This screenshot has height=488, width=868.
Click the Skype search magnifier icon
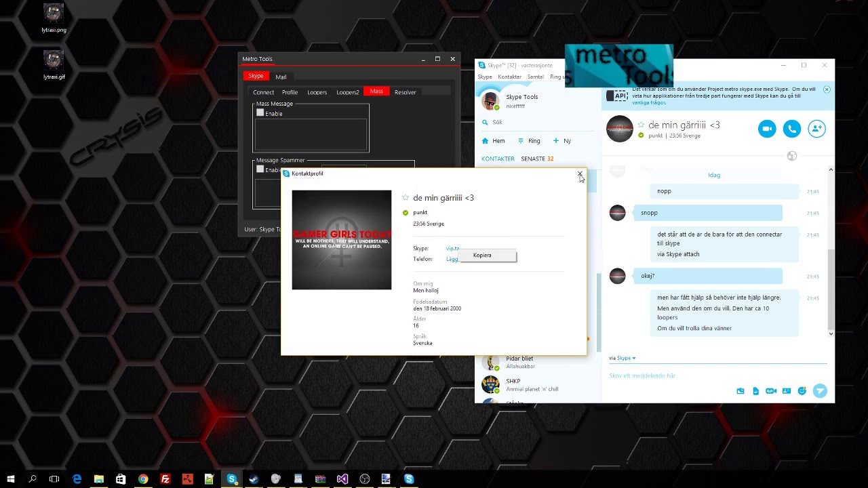pos(485,123)
